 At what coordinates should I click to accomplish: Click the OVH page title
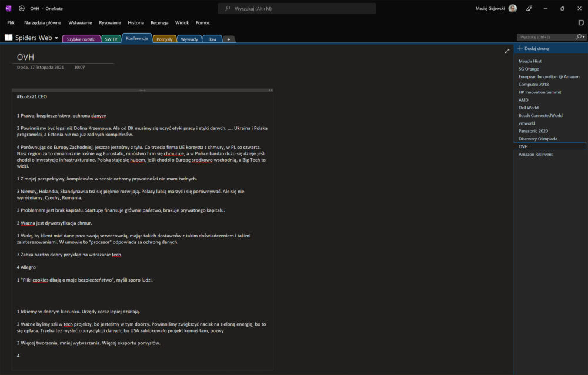[25, 57]
